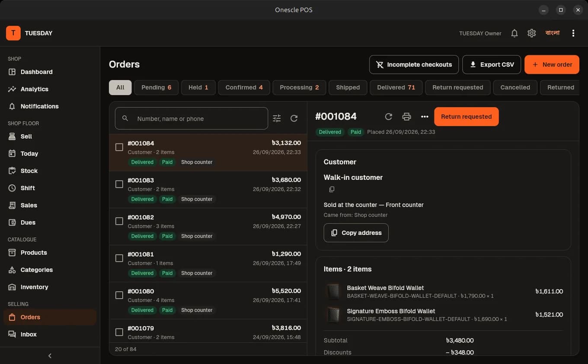Mark order #001080 checkbox

[119, 295]
